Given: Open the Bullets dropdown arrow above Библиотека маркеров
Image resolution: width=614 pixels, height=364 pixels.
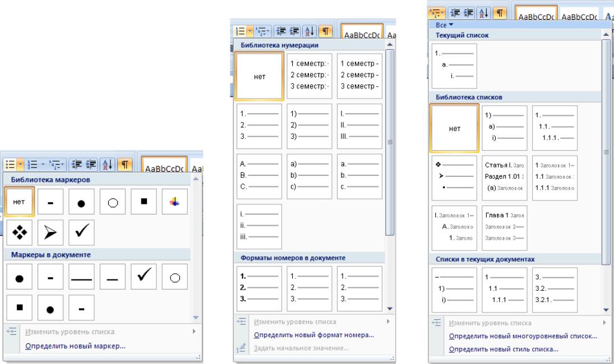Looking at the screenshot, I should (x=20, y=165).
